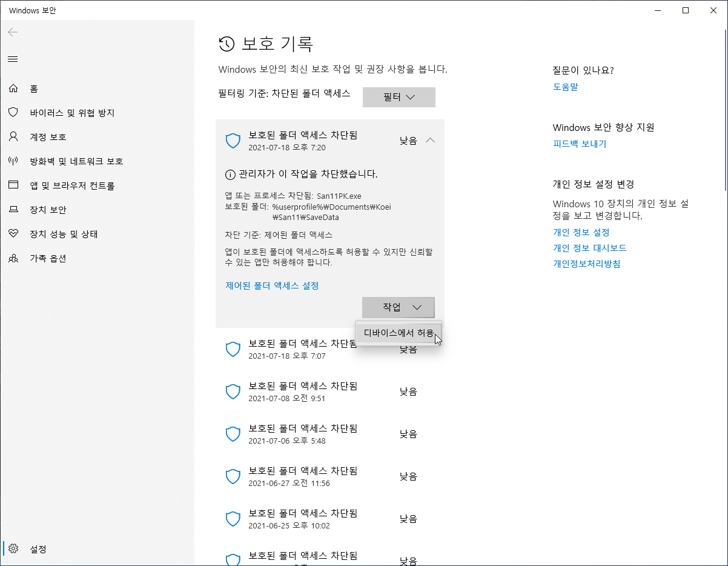This screenshot has width=728, height=566.
Task: Click shield icon of 2021-07-08 오전 9:51 entry
Action: 233,391
